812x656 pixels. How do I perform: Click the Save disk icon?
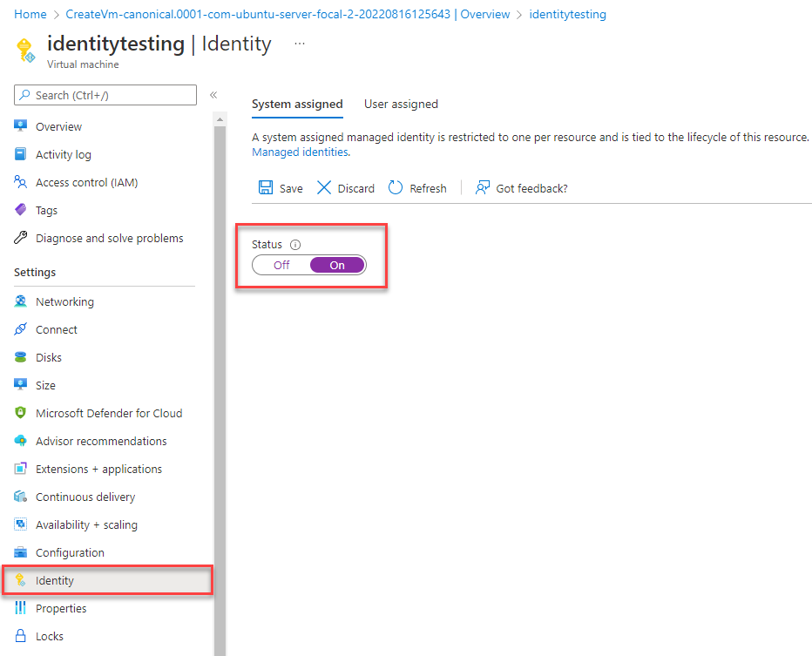(x=266, y=188)
